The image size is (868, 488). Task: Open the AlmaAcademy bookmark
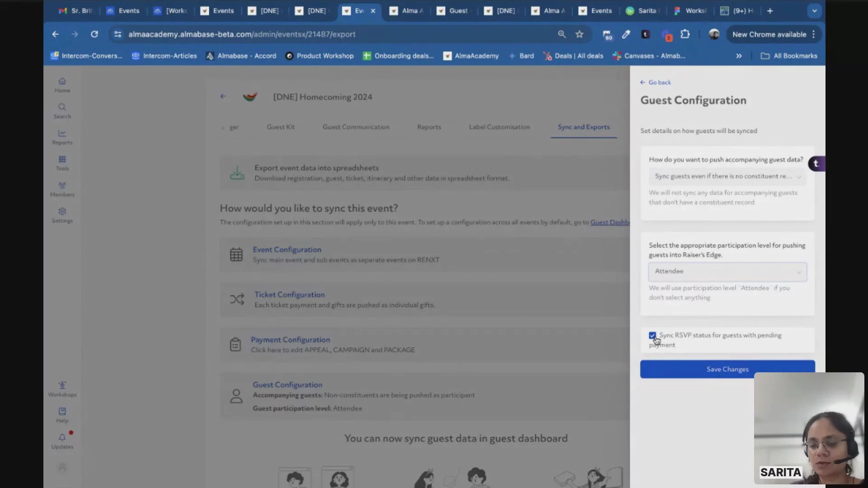471,56
